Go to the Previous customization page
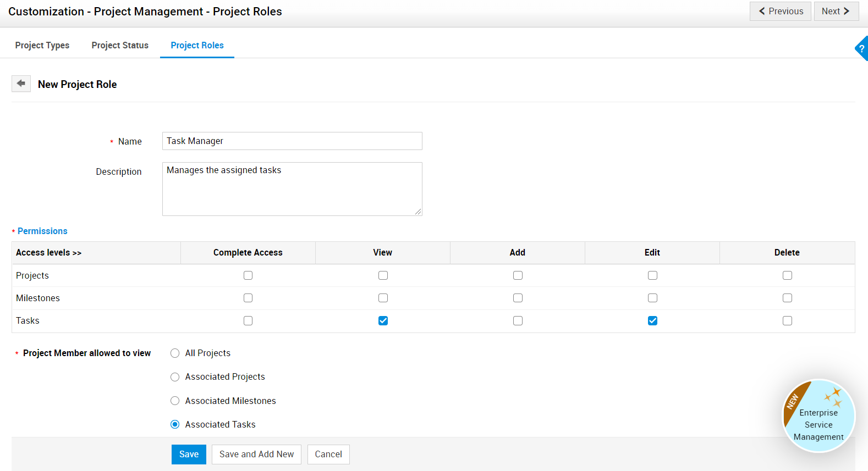 click(x=780, y=11)
